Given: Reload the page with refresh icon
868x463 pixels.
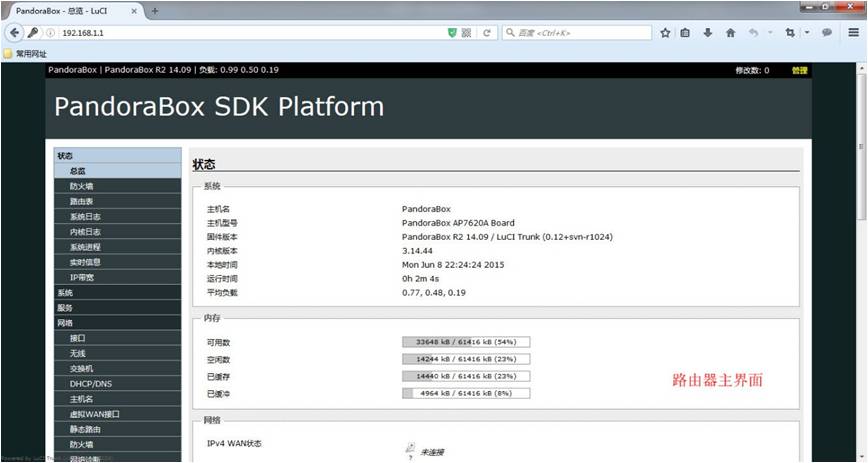Looking at the screenshot, I should 487,33.
